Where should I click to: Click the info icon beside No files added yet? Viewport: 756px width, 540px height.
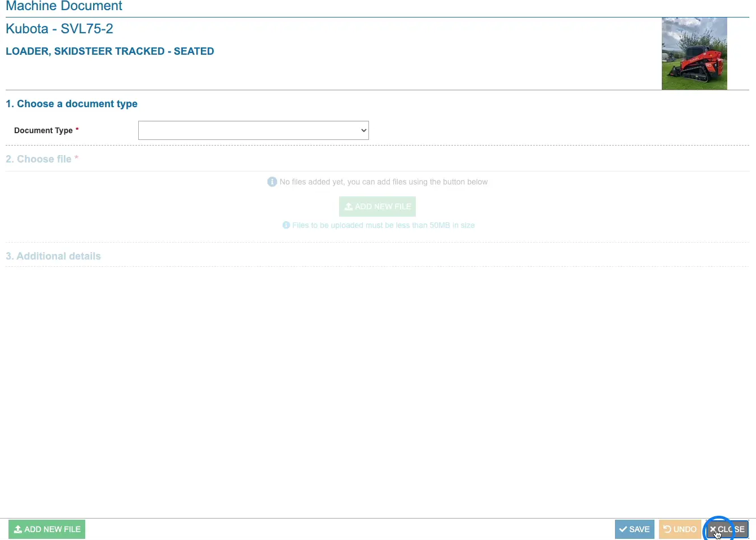click(x=272, y=182)
